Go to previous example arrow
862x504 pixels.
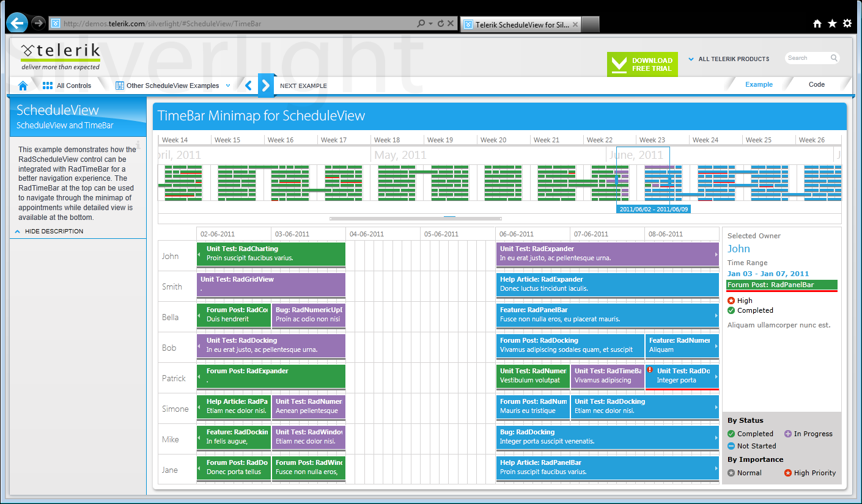[248, 86]
